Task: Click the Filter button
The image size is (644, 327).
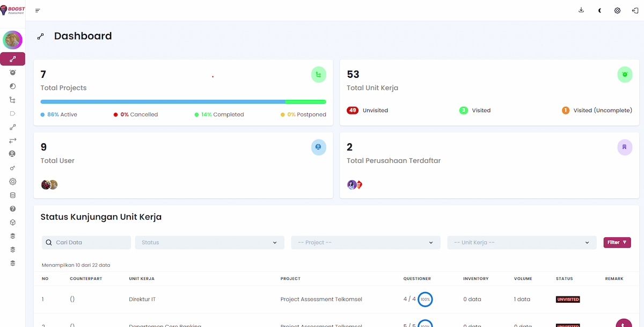Action: 617,243
